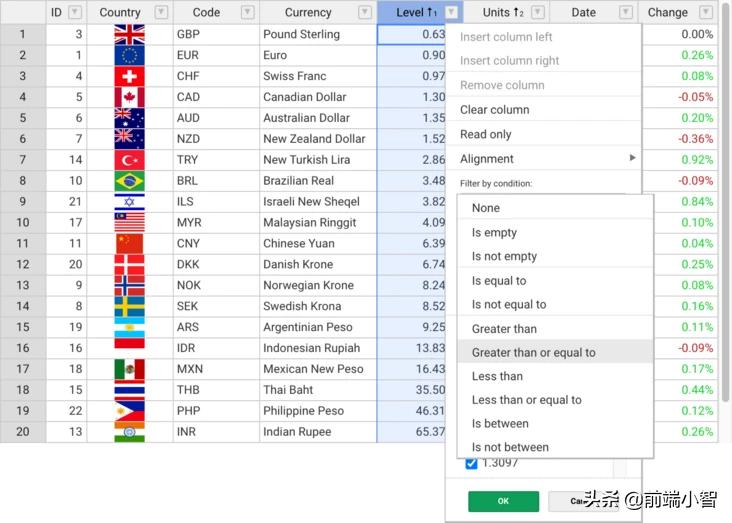Click the MXN code cell
The width and height of the screenshot is (732, 523).
[216, 369]
